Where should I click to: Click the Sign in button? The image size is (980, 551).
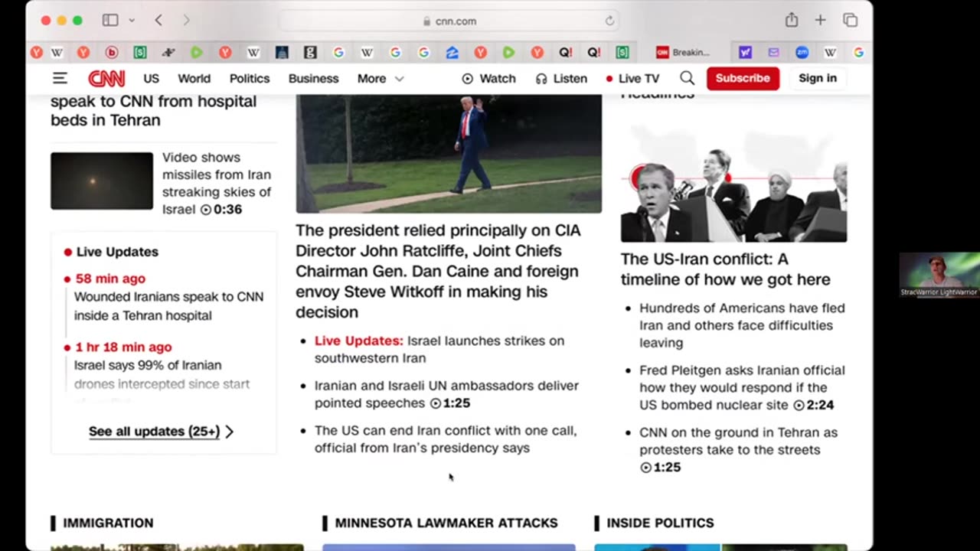click(818, 78)
